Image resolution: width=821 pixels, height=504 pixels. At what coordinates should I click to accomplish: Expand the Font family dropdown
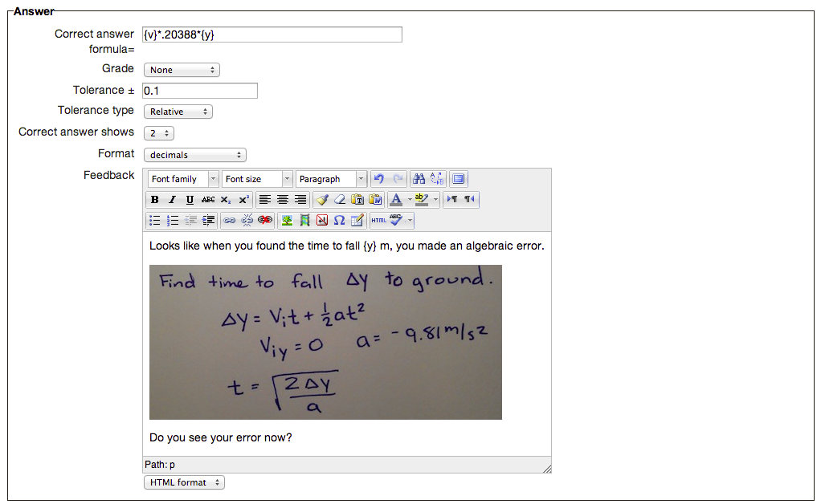pos(183,179)
